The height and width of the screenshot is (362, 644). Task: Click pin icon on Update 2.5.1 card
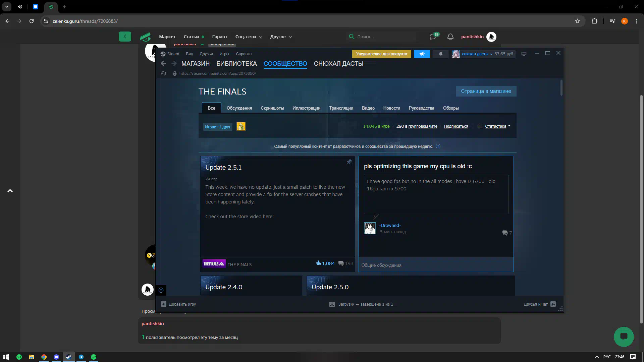(349, 162)
